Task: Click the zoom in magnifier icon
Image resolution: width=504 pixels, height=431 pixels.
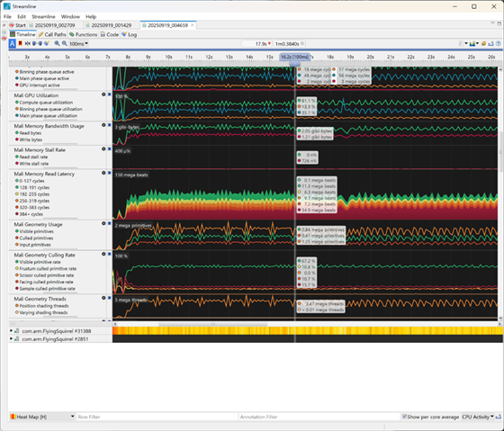Action: click(57, 43)
